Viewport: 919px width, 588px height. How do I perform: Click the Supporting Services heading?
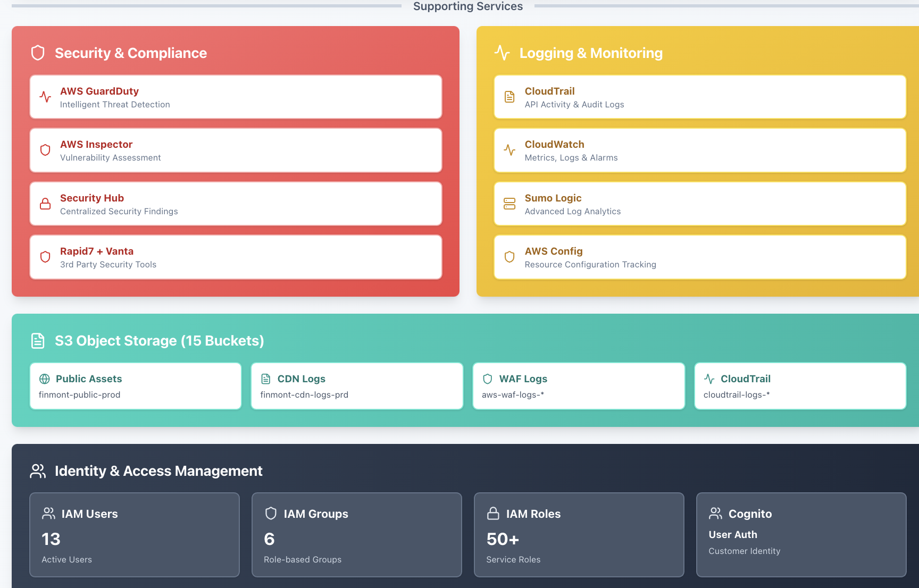(x=468, y=6)
